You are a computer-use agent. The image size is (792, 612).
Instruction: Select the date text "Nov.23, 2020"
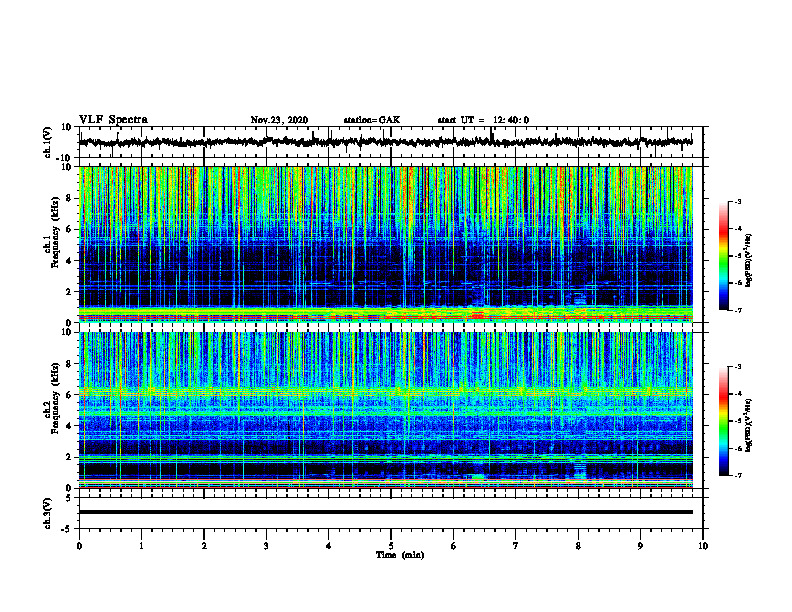(x=279, y=120)
